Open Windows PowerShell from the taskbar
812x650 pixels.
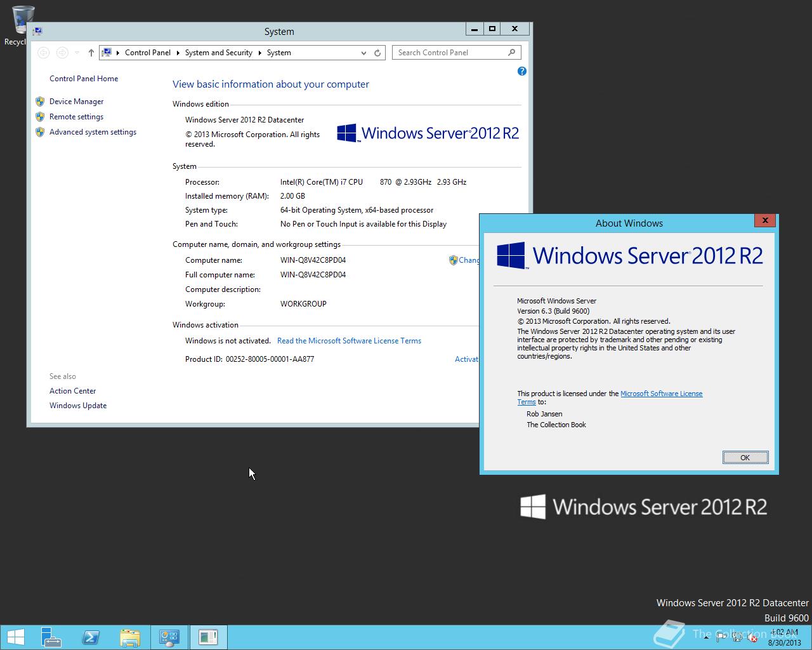tap(91, 637)
